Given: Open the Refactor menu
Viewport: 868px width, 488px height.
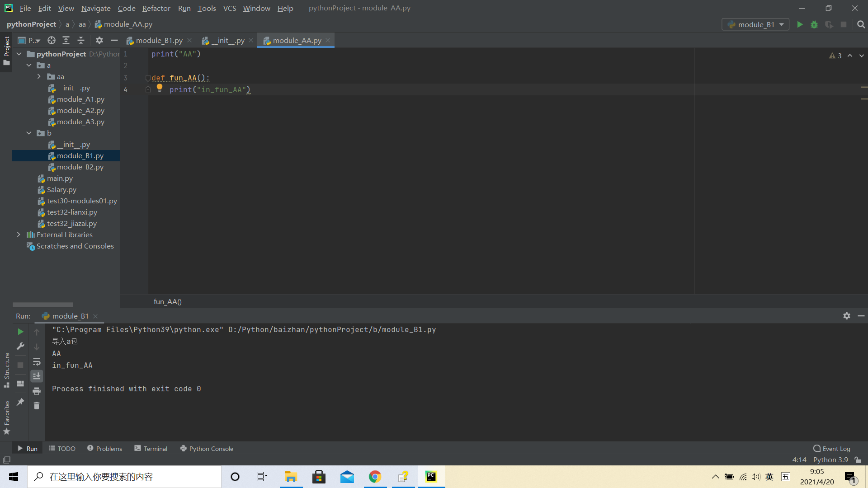Looking at the screenshot, I should [156, 8].
